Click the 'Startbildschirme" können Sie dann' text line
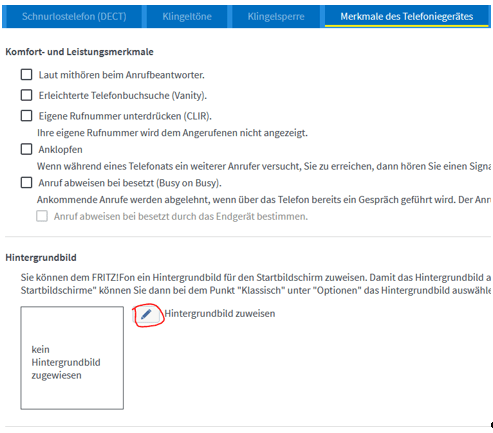The image size is (493, 433). coord(256,290)
